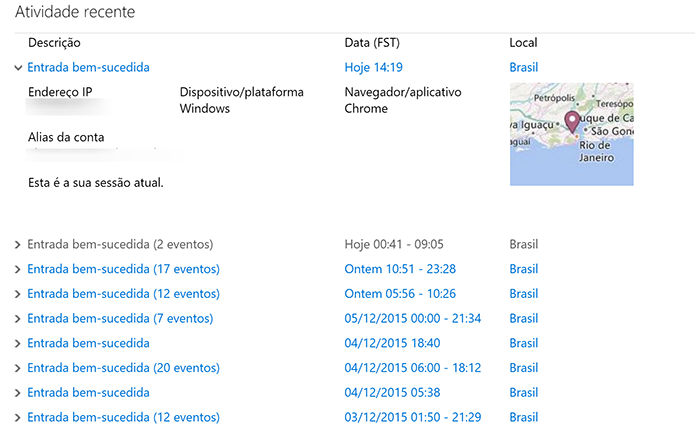Click Entrada bem-sucedida (20 eventos) link
Screen dimensions: 695x429
coord(123,368)
